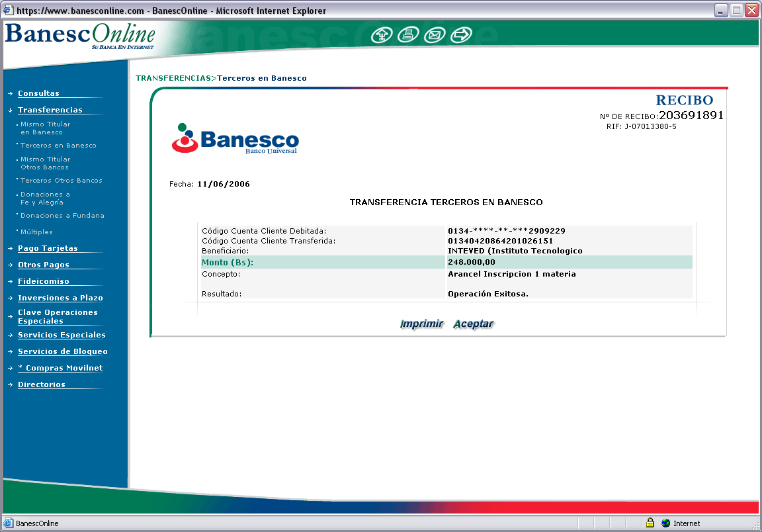Click the TRANSFERENCIAS breadcrumb

[x=173, y=78]
